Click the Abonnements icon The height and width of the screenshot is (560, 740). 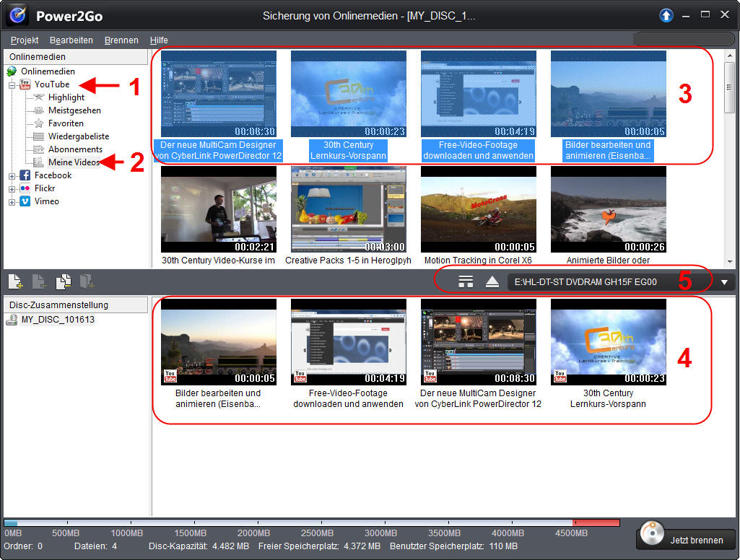39,149
